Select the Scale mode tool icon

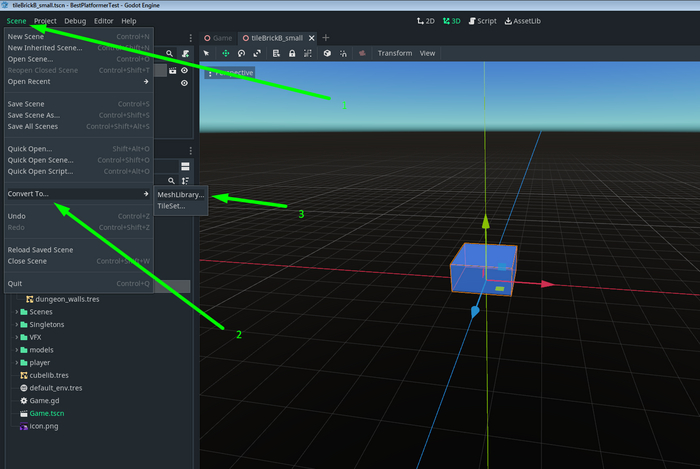click(x=257, y=53)
